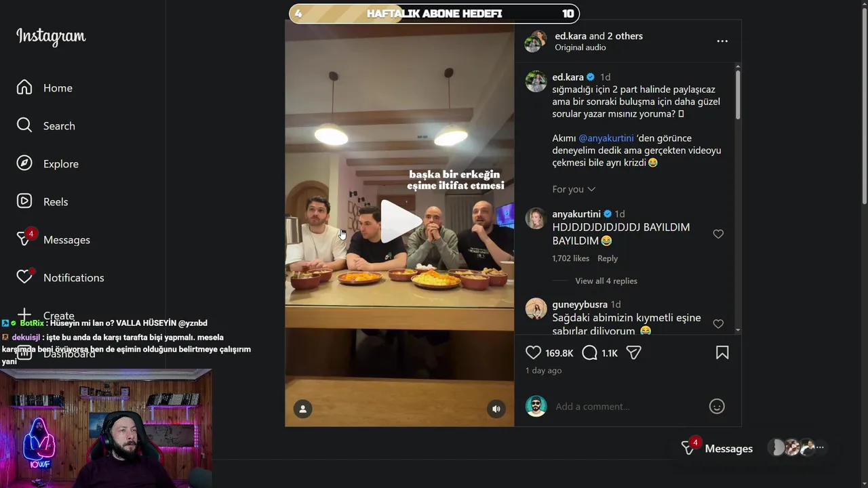Like anyakurtini's comment
Image resolution: width=868 pixels, height=488 pixels.
click(x=718, y=234)
